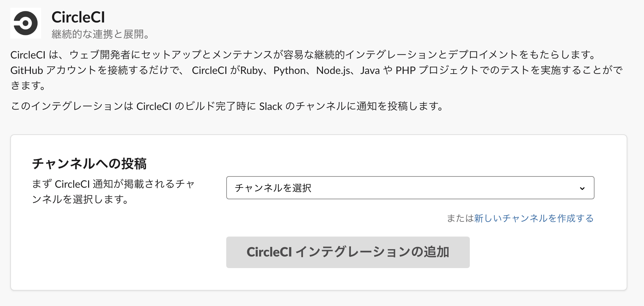This screenshot has width=644, height=306.
Task: Click the helper text まず CircleCI 通知が掲載される
Action: [113, 184]
